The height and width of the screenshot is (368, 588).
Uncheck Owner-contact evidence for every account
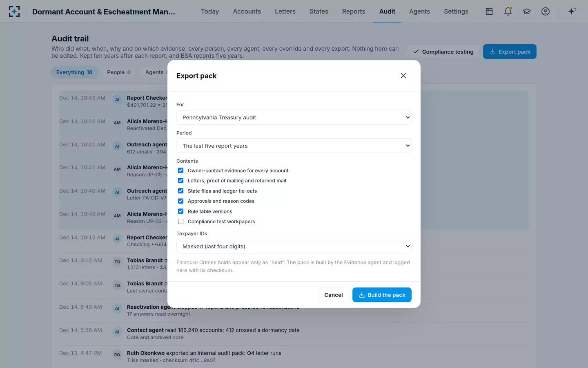click(x=180, y=171)
